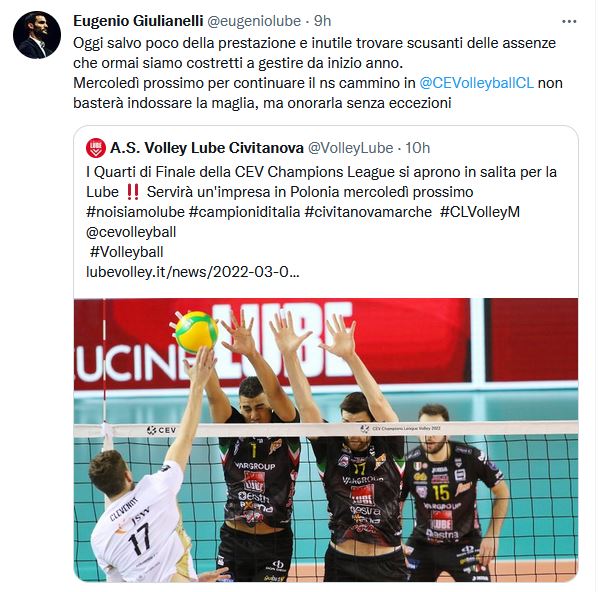View the volleyball block match photo
Image resolution: width=602 pixels, height=592 pixels.
point(326,440)
